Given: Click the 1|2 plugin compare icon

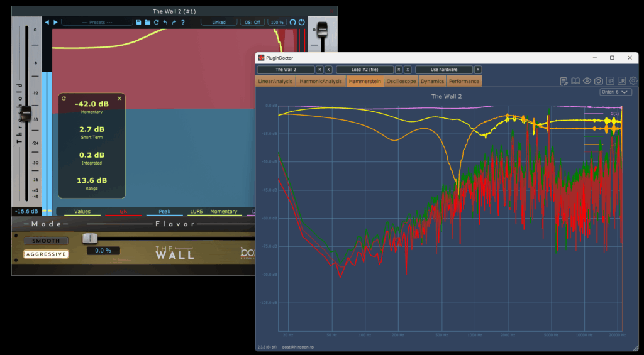Looking at the screenshot, I should [610, 81].
